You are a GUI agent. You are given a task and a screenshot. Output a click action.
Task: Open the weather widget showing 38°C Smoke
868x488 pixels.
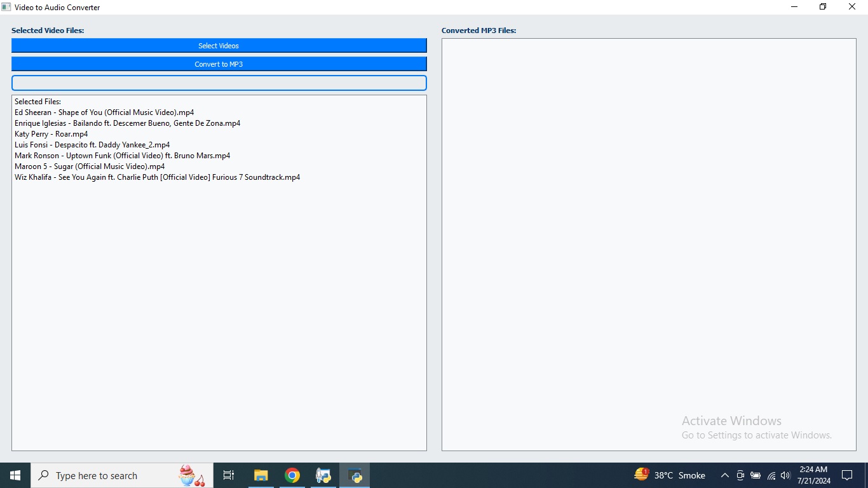tap(670, 475)
